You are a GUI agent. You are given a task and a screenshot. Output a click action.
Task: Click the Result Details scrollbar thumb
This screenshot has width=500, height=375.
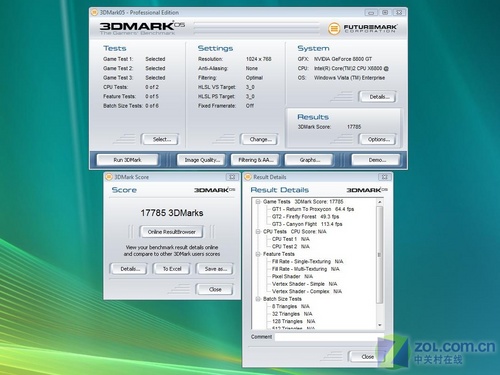click(380, 255)
